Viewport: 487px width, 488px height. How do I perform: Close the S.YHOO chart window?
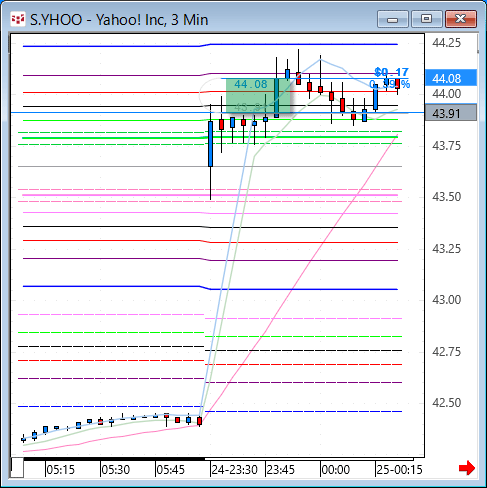pyautogui.click(x=461, y=19)
